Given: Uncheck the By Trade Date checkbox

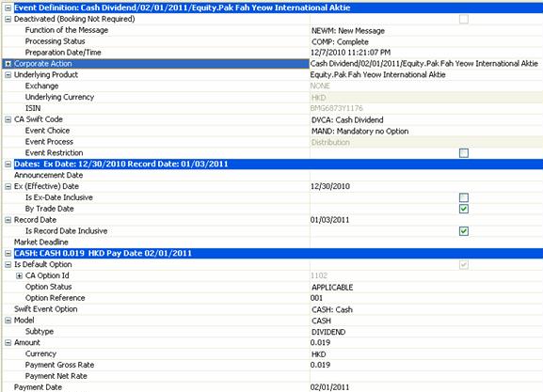Looking at the screenshot, I should pos(464,209).
